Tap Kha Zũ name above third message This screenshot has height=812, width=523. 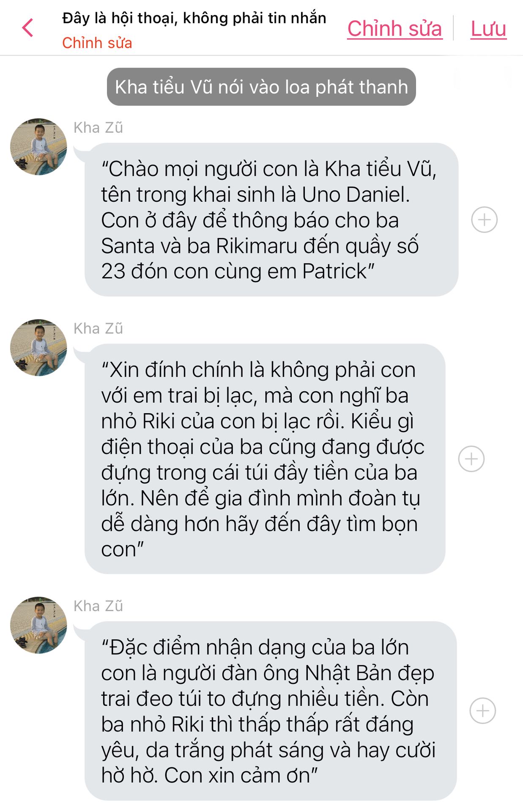pos(98,606)
